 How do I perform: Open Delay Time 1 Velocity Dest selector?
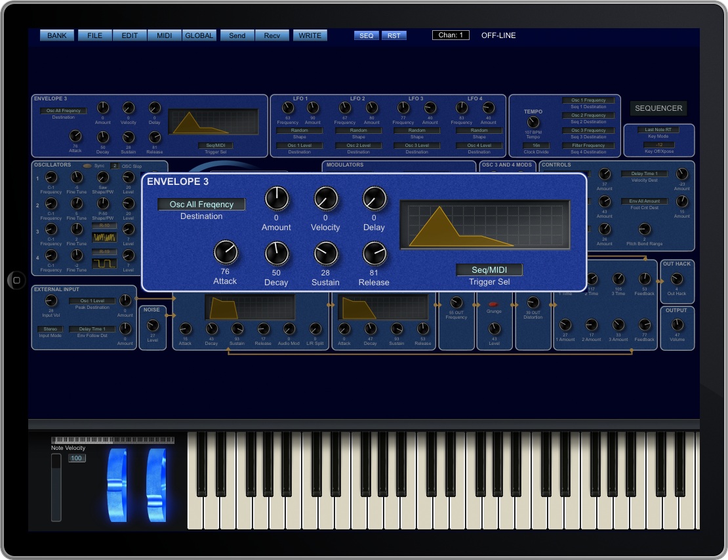645,174
